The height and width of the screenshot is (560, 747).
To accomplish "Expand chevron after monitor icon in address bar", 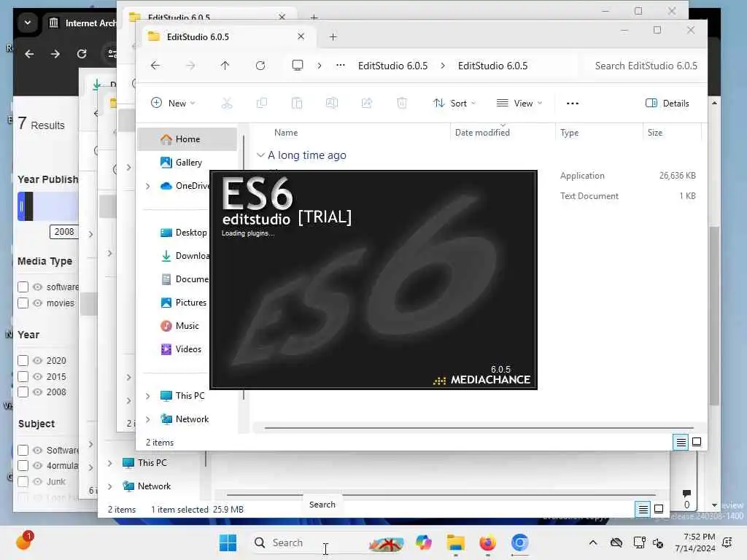I will (320, 66).
